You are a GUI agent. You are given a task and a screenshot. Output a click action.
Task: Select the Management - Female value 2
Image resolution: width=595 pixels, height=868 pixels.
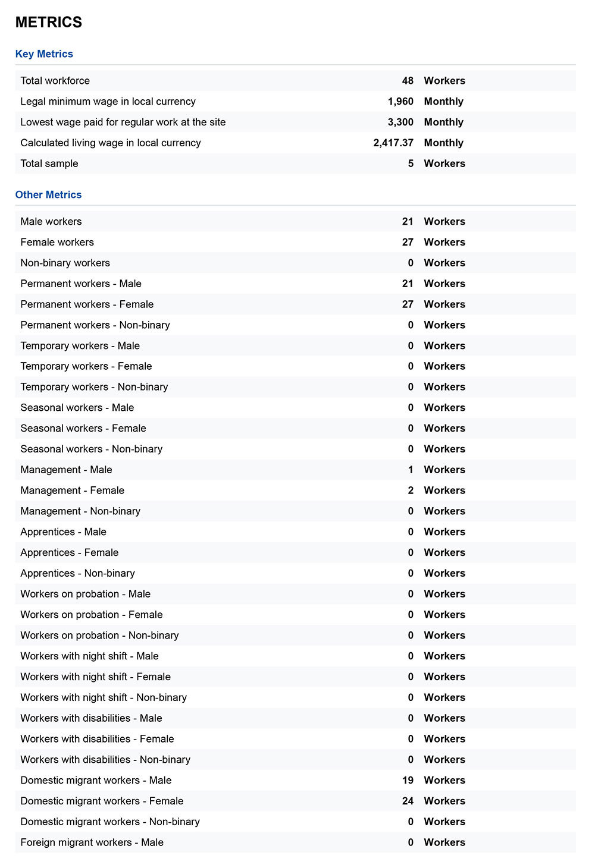(411, 490)
